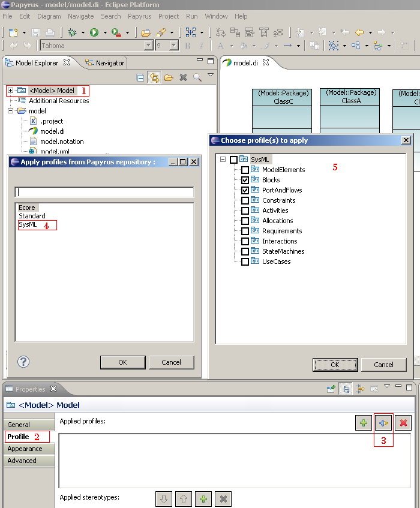Click the help question mark icon
420x508 pixels.
(x=23, y=362)
